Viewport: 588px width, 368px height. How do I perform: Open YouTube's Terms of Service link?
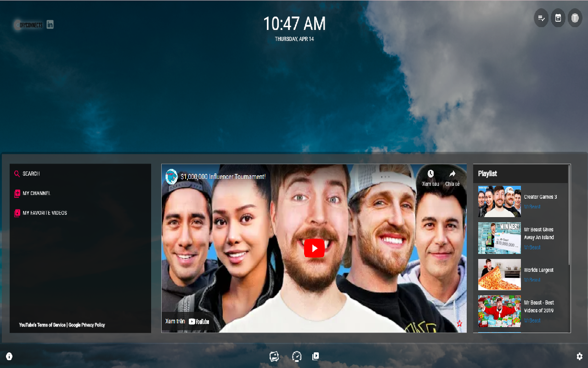point(42,325)
